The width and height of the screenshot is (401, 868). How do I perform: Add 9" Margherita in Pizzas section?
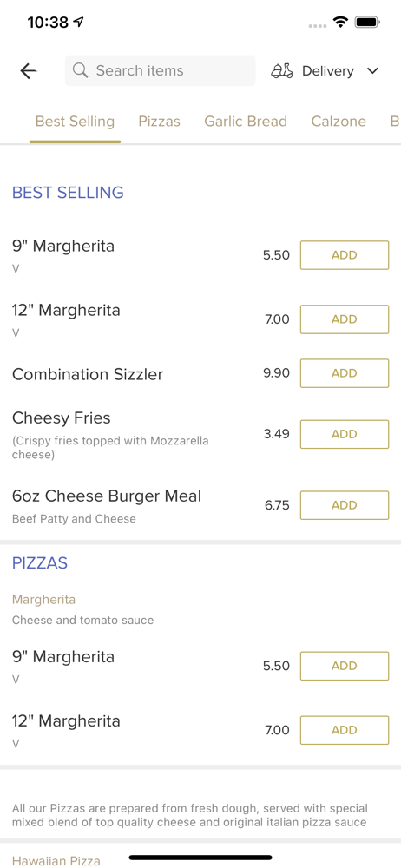pyautogui.click(x=345, y=666)
